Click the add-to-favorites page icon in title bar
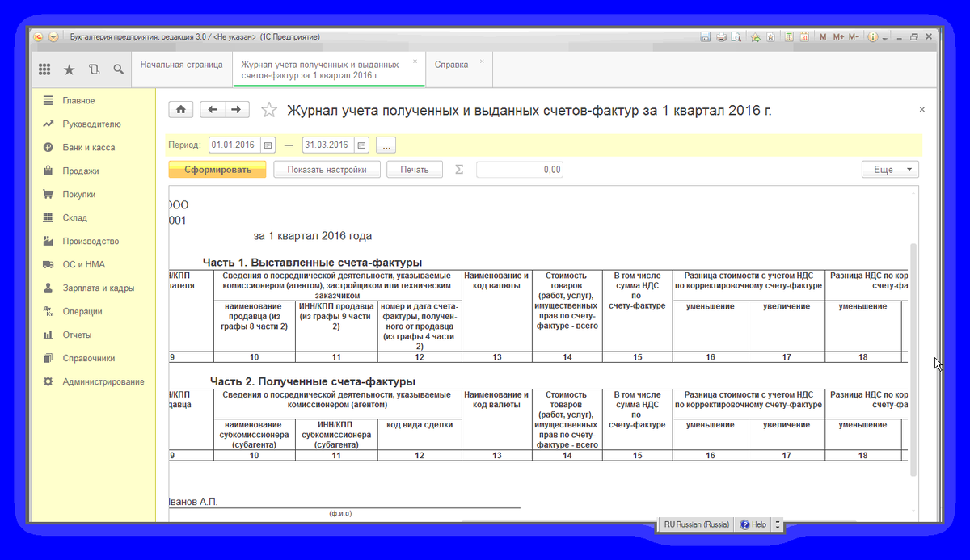This screenshot has width=970, height=560. pyautogui.click(x=770, y=37)
